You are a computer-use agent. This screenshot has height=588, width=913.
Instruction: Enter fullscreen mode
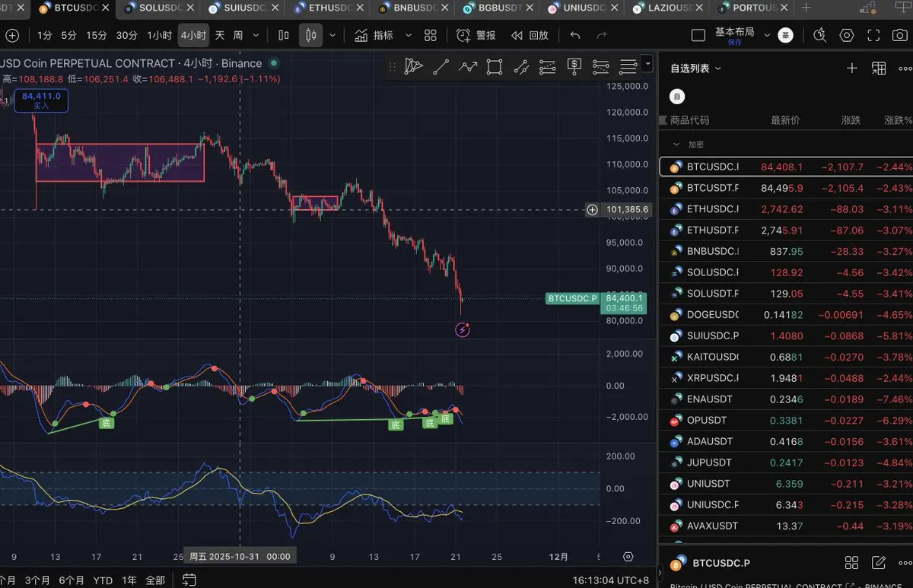click(x=873, y=35)
